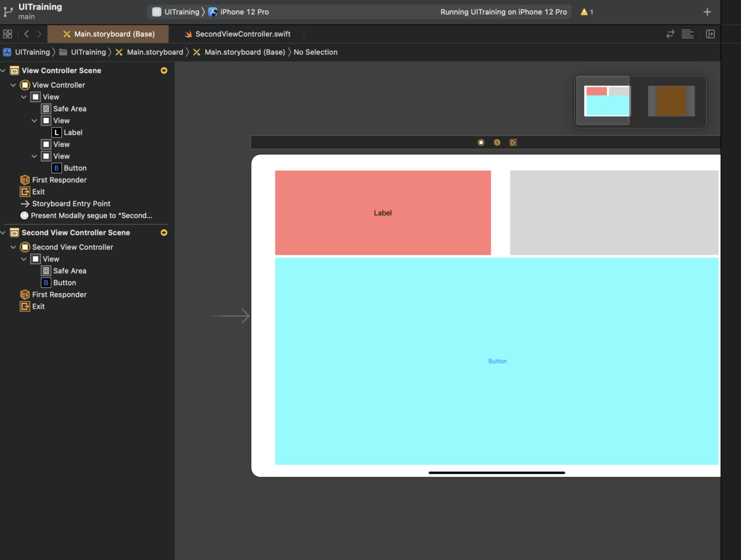
Task: Click the plus button in toolbar
Action: coord(708,12)
